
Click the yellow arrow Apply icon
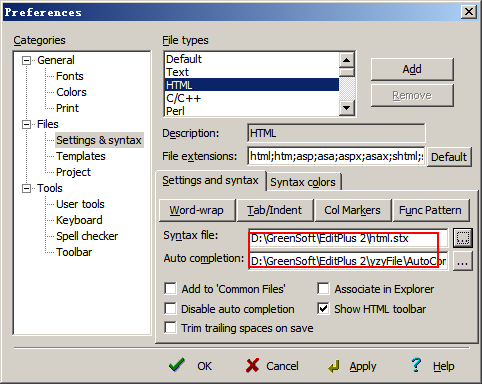tap(333, 366)
